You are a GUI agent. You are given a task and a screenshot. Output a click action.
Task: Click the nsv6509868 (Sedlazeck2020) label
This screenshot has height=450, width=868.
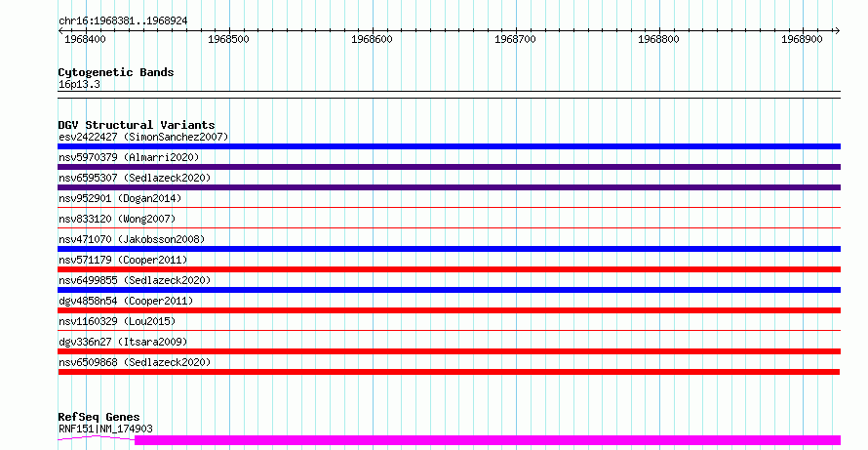coord(135,362)
